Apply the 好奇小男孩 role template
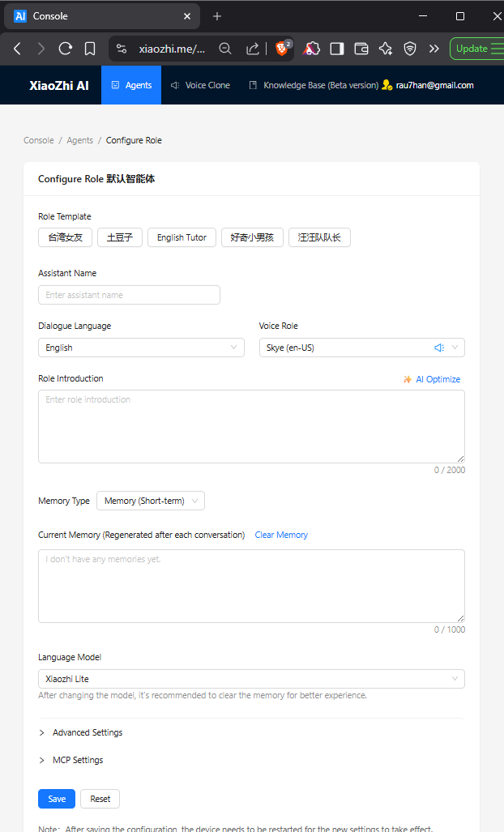Screen dimensions: 504x832 (253, 237)
